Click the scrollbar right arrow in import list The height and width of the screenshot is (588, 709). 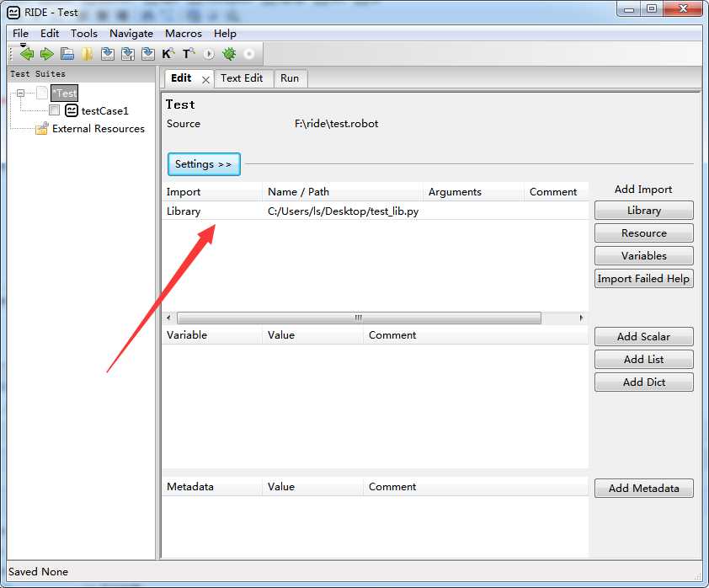(581, 318)
